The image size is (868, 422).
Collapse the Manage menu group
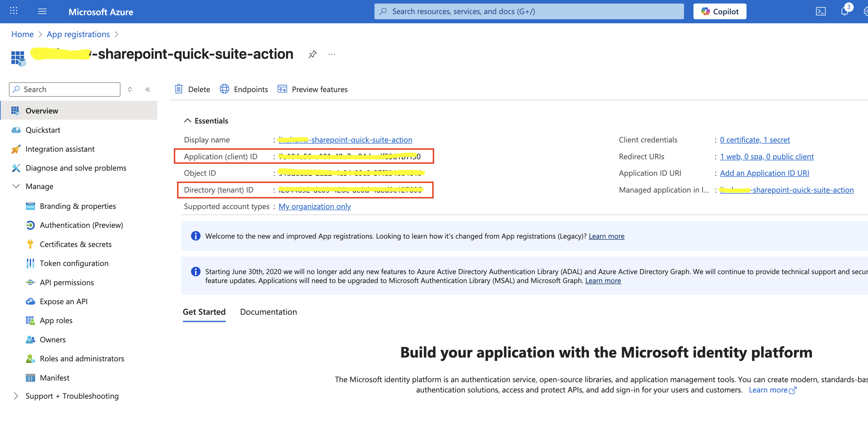coord(16,186)
